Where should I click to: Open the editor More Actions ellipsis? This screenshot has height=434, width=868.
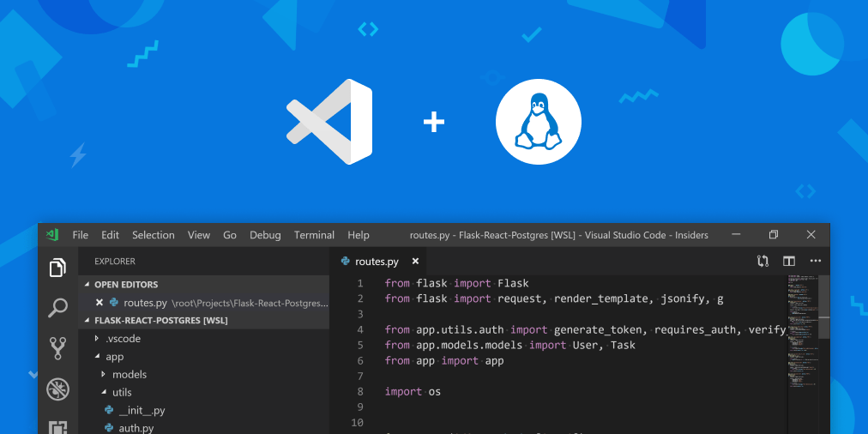(816, 262)
